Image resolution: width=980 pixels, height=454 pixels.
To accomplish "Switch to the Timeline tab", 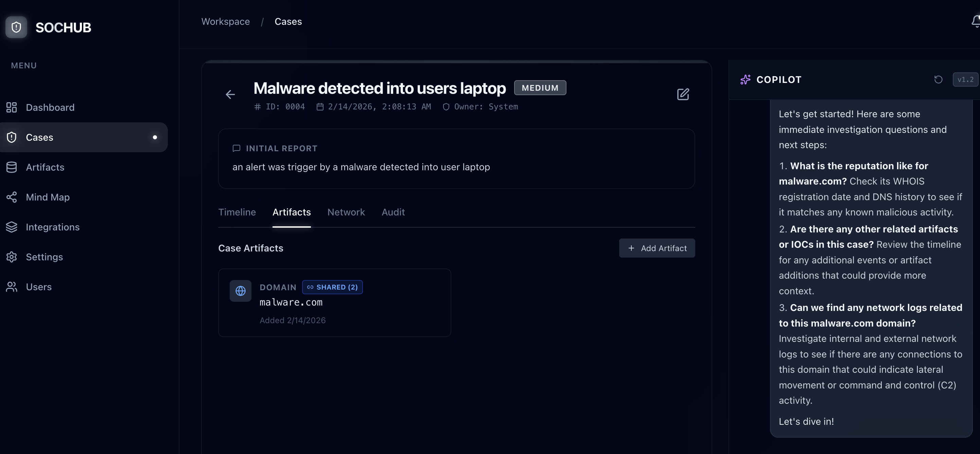I will pos(237,212).
